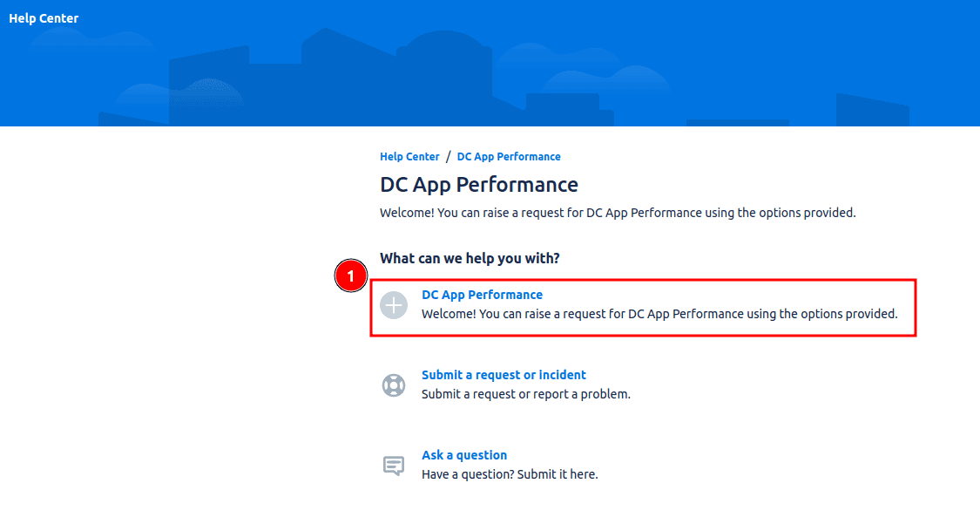
Task: Click 'Submit a request or report a problem' text
Action: click(x=525, y=394)
